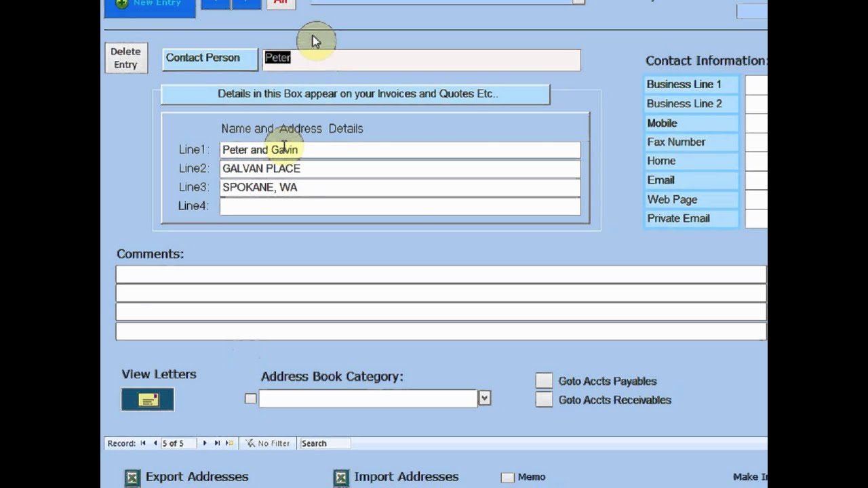Image resolution: width=868 pixels, height=488 pixels.
Task: Click the Line2 field with GALVAN PLACE
Action: pos(400,169)
